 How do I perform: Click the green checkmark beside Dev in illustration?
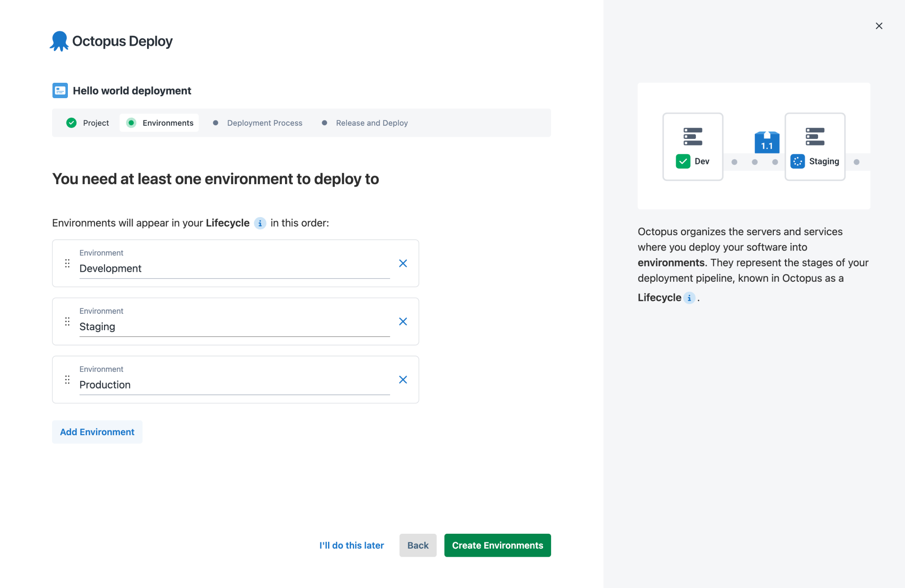[683, 161]
